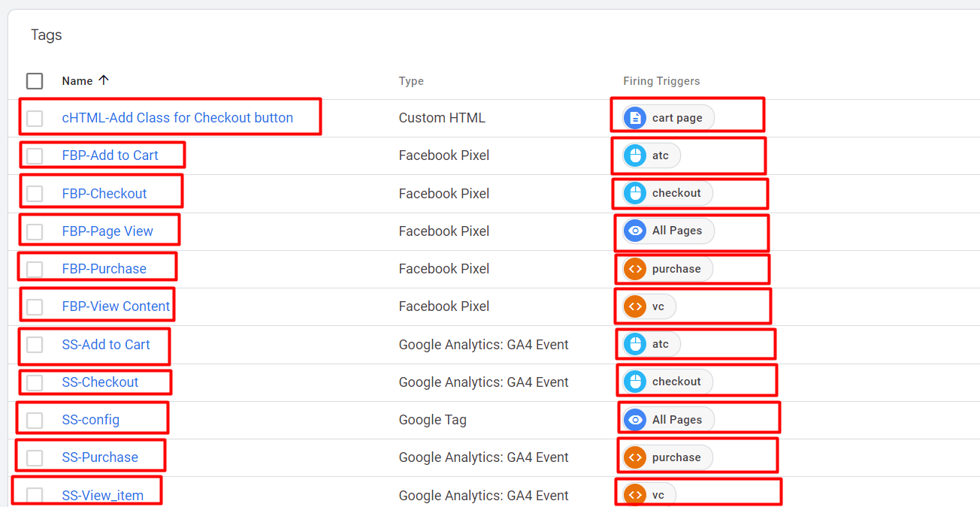Click All Pages eye icon for SS-config

635,420
